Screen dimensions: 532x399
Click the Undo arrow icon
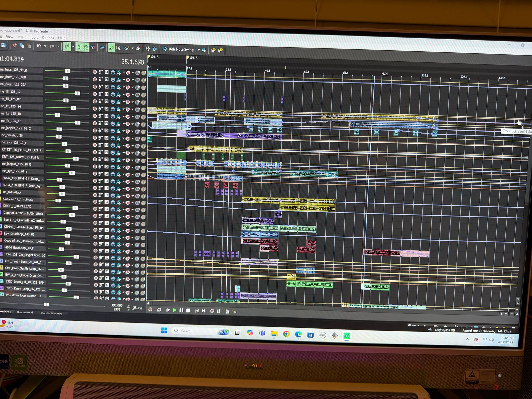[39, 46]
